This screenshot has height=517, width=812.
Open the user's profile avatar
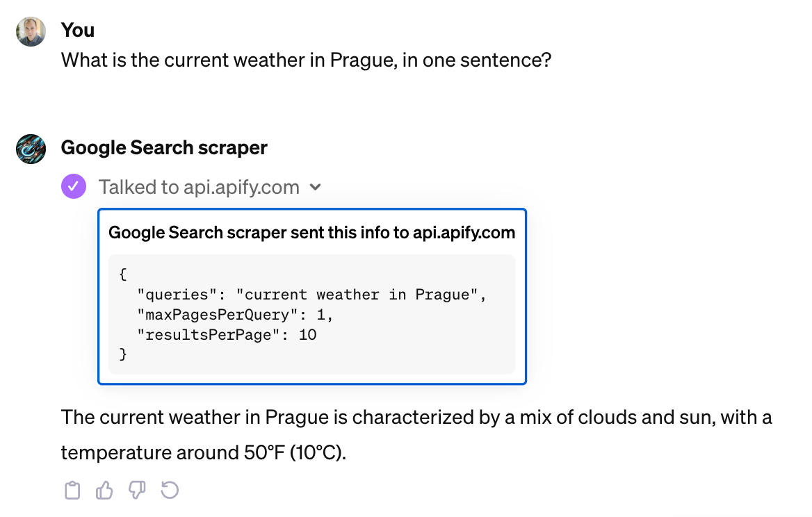(31, 31)
